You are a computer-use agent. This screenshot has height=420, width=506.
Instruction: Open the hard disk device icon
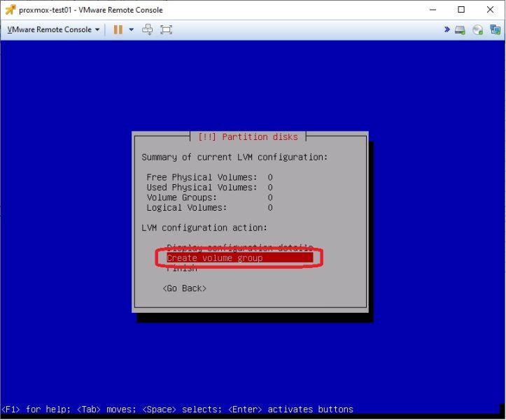tap(461, 30)
